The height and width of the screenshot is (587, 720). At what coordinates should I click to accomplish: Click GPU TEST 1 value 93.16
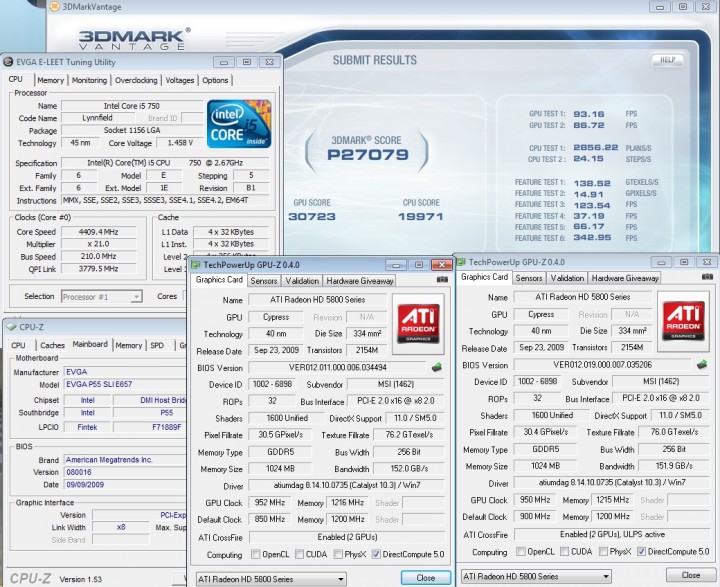tap(589, 114)
